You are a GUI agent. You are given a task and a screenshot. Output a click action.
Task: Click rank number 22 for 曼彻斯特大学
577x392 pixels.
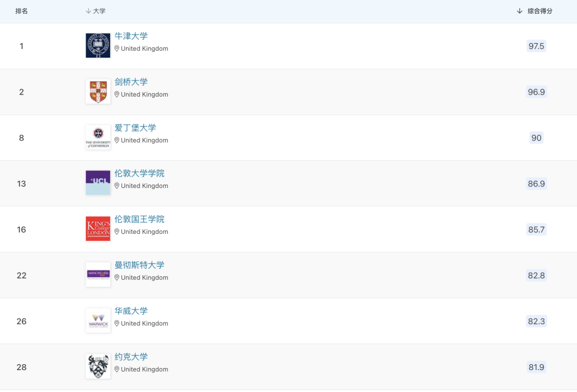coord(21,276)
